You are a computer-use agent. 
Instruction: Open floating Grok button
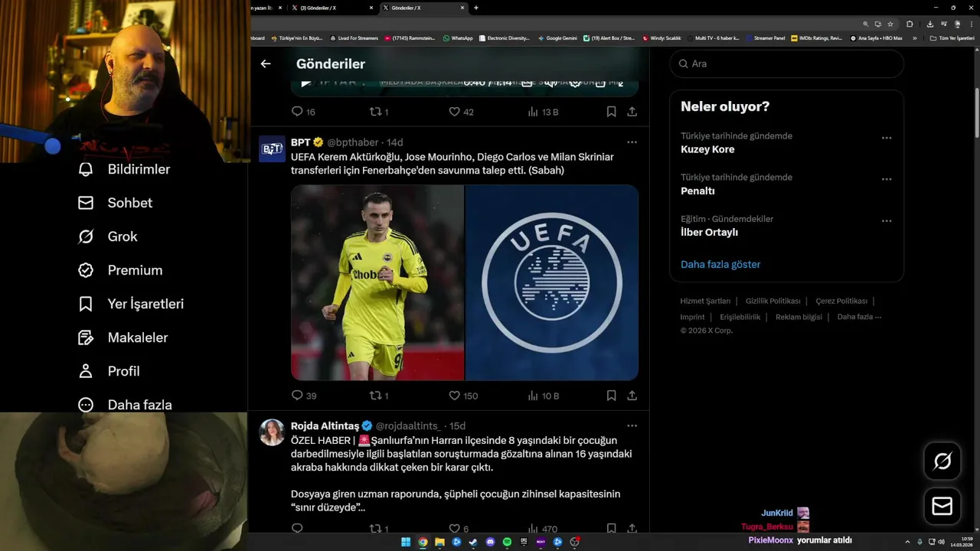[x=942, y=461]
